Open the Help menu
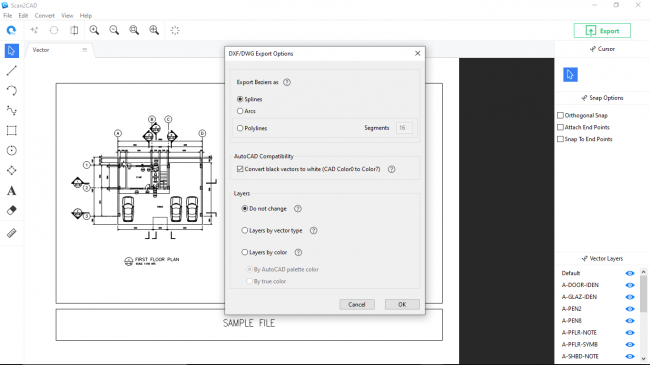 85,16
